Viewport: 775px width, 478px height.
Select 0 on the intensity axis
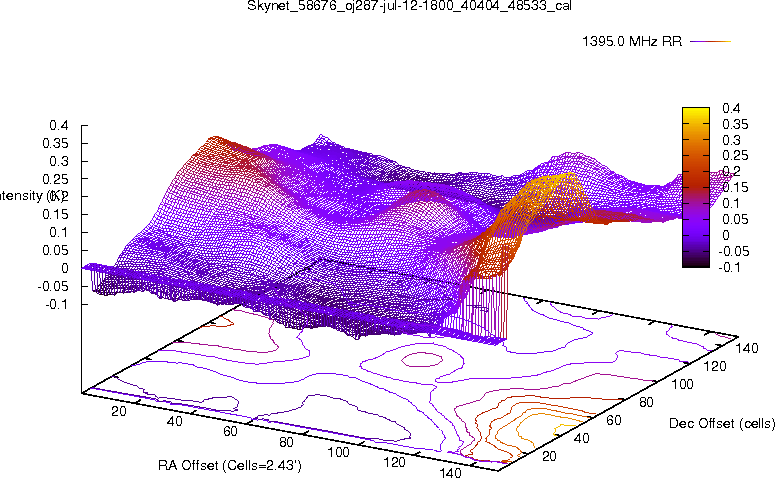(65, 268)
